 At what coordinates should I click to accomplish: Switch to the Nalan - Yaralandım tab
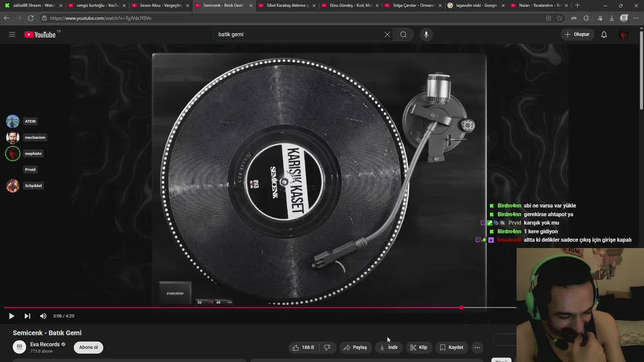(x=539, y=6)
